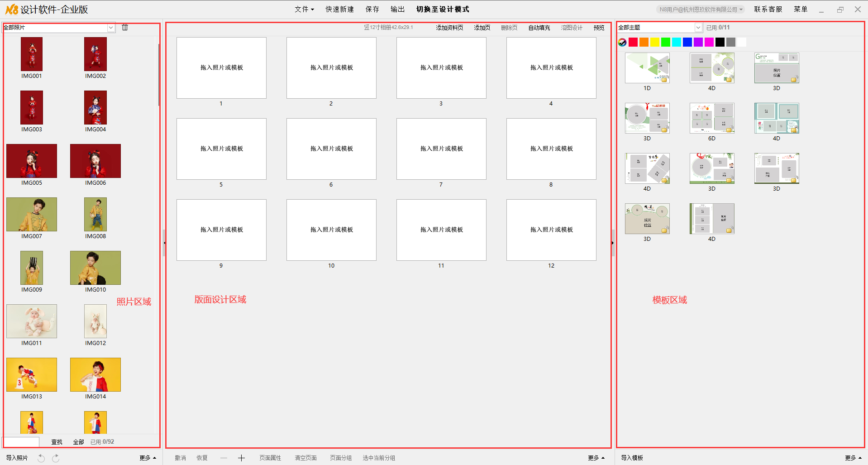
Task: Select the 1D template thumbnail
Action: pos(647,68)
